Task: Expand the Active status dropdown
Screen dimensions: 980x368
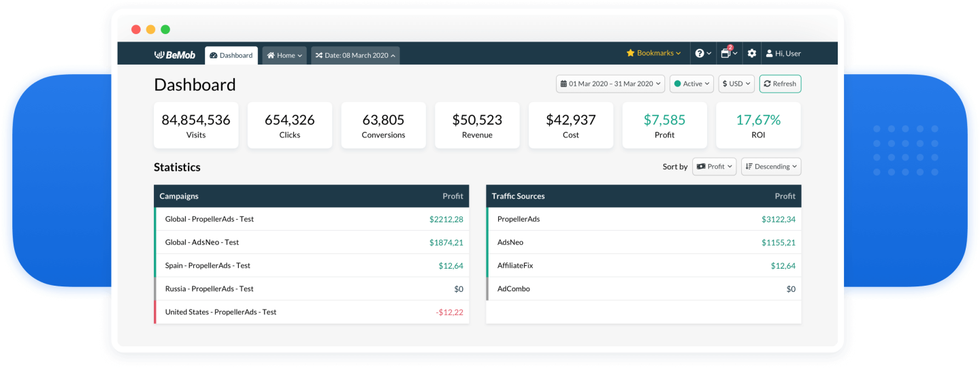Action: point(691,84)
